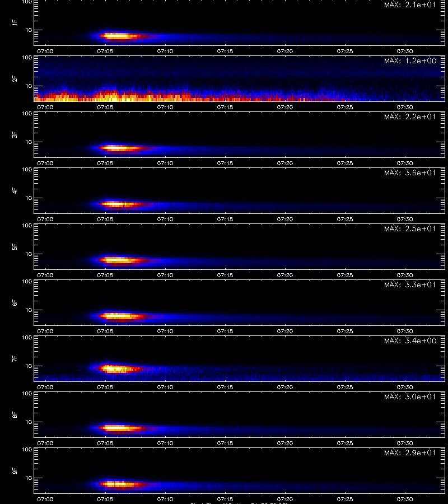Click the 07:30 tick label below panel 2F

click(x=405, y=107)
